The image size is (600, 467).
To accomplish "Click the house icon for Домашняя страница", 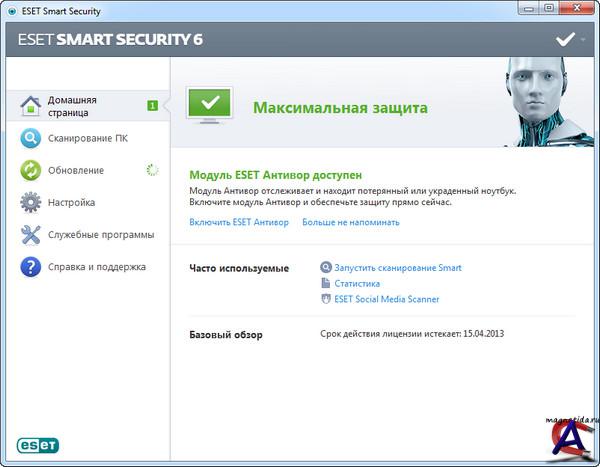I will [x=31, y=106].
